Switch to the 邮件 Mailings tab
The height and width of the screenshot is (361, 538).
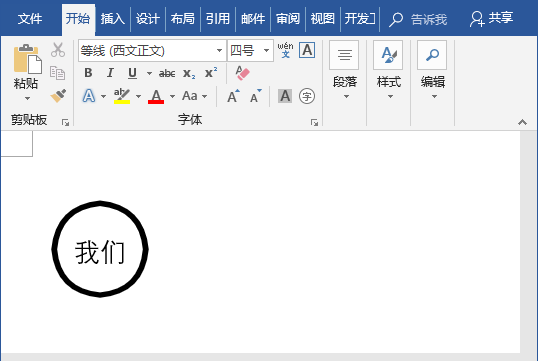tap(253, 19)
